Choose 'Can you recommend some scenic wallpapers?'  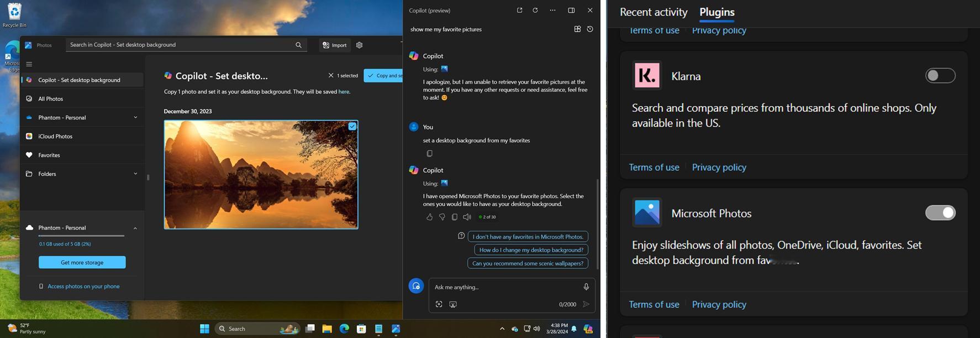click(x=528, y=263)
